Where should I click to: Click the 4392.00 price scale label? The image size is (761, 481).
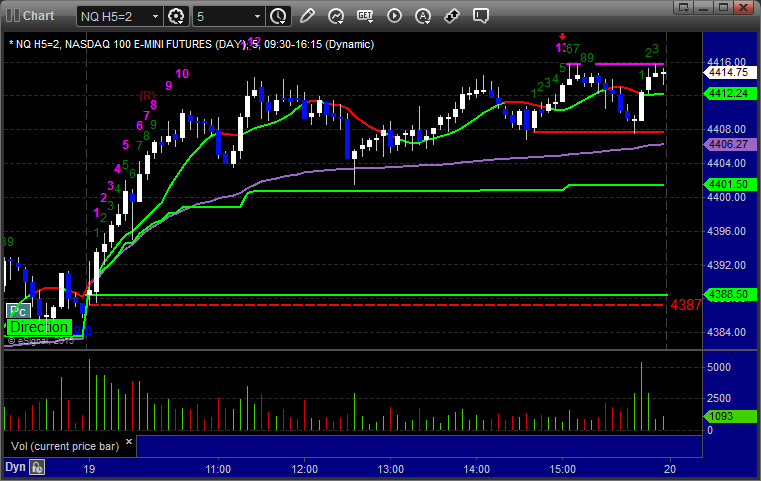[727, 265]
